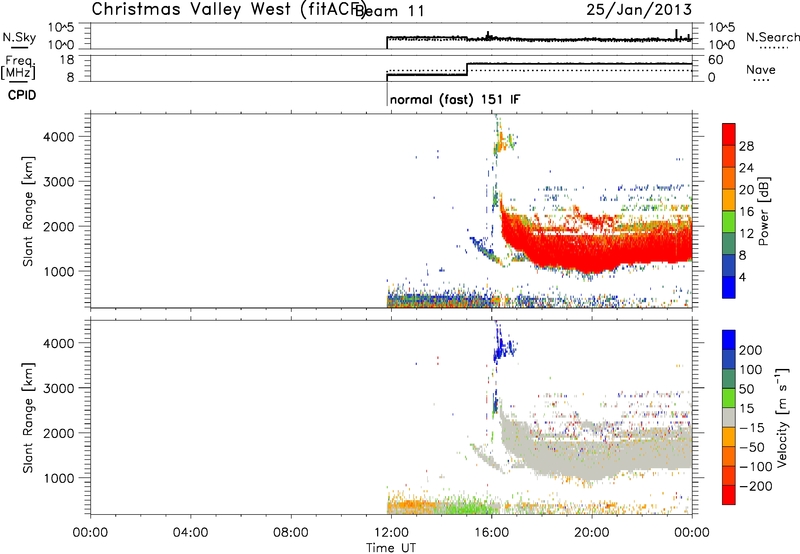Click the text "normal (fast) 151 IF"

(455, 99)
